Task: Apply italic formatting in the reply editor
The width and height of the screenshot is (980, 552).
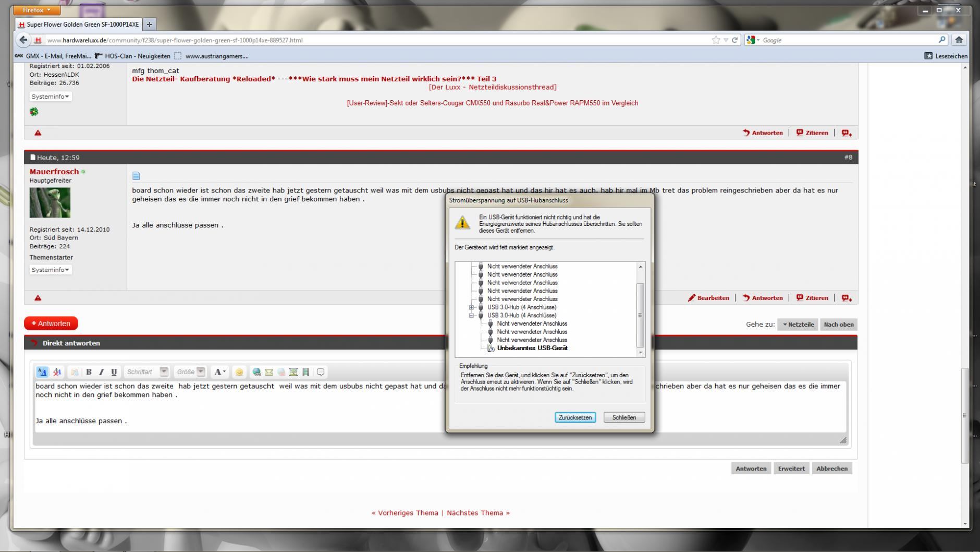Action: [102, 372]
